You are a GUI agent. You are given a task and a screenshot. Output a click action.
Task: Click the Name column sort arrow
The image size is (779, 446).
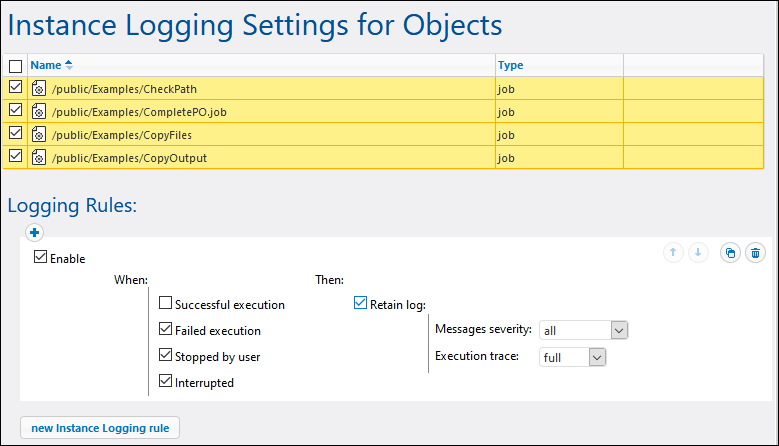point(69,65)
